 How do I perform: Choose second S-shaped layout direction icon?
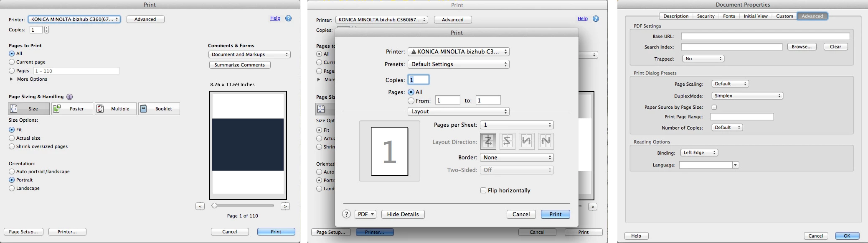[x=507, y=141]
